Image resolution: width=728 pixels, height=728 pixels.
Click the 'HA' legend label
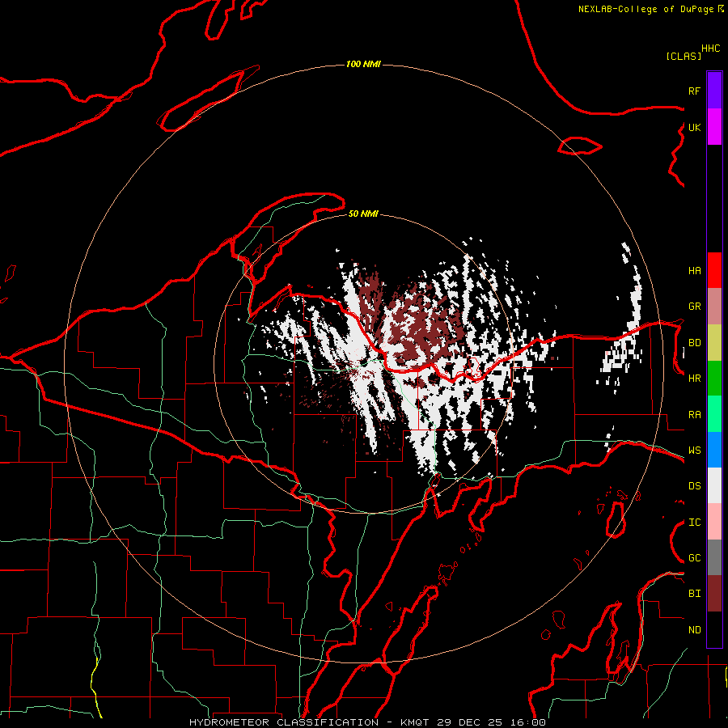pos(694,271)
